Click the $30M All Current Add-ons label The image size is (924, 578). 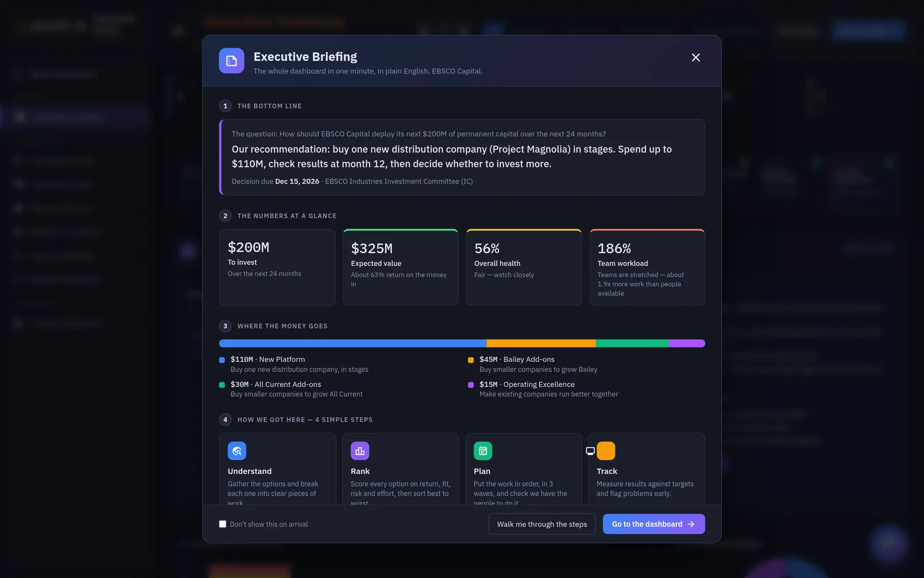tap(276, 384)
